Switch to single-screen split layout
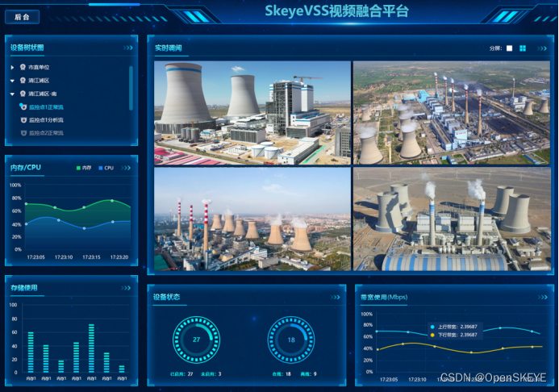559x392 pixels. (x=510, y=48)
